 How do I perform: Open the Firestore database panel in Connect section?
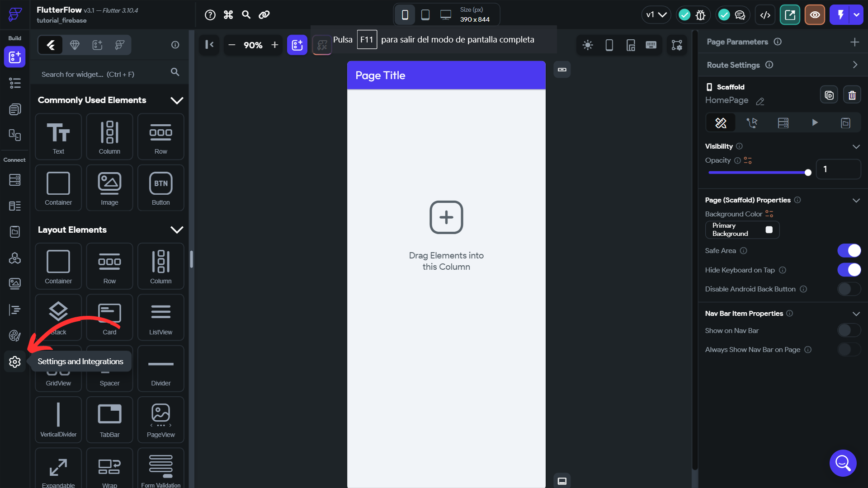tap(15, 180)
